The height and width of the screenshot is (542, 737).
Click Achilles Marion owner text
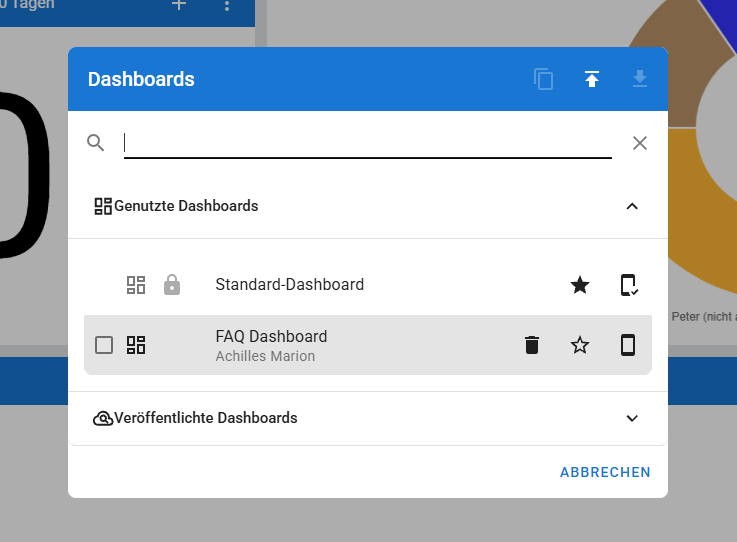(x=265, y=356)
